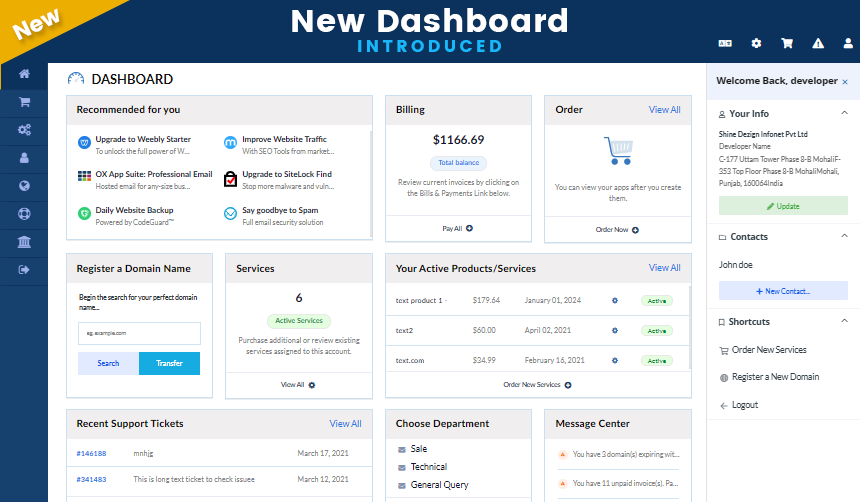Open the life-ring support icon in left sidebar
The image size is (860, 502).
tap(24, 214)
